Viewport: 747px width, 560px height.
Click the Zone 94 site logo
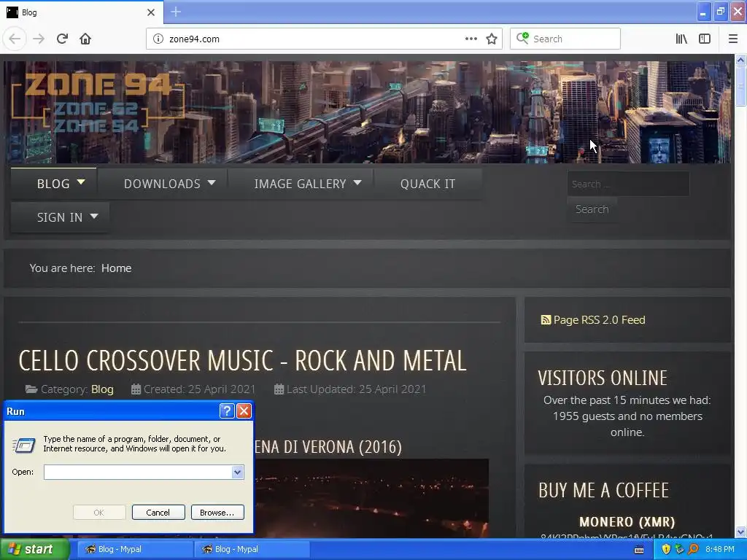98,102
